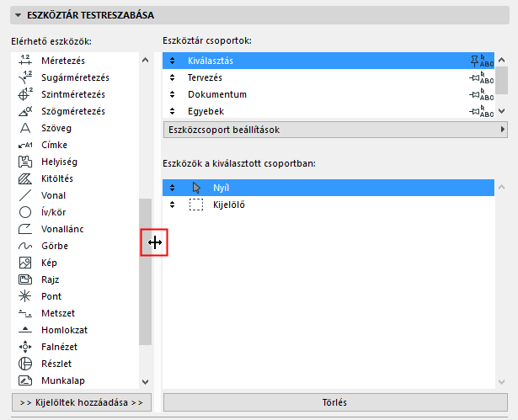518x420 pixels.
Task: Toggle display mode icon for Dokumentum group
Action: coord(481,94)
